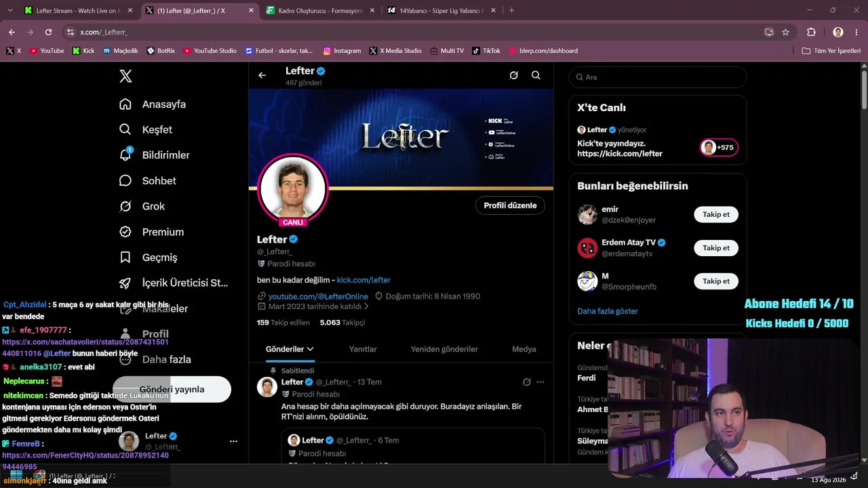Click Profili düzenle button
The height and width of the screenshot is (488, 868).
[x=510, y=205]
